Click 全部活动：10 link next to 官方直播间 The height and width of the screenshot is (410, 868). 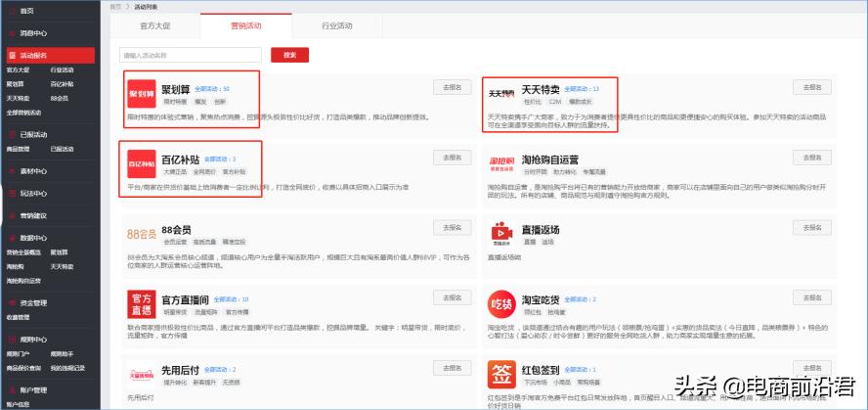[x=231, y=299]
